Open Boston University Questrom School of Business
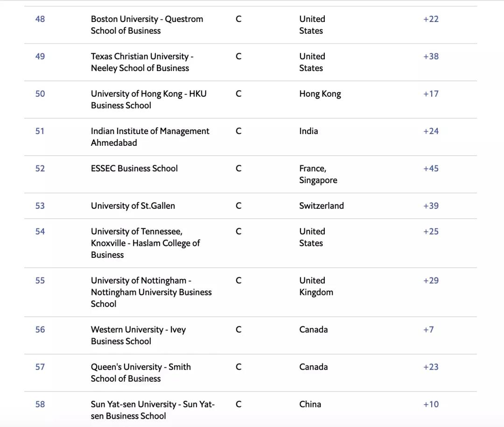 tap(147, 25)
